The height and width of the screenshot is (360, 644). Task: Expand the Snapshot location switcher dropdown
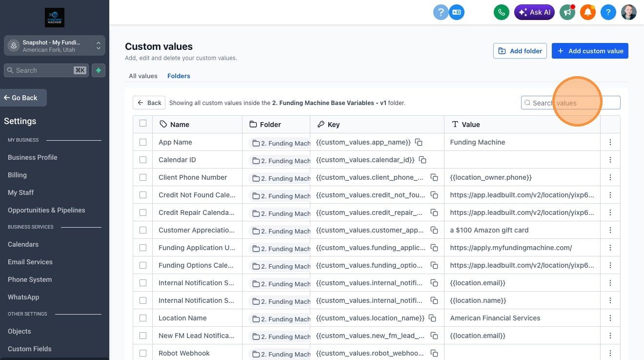click(x=55, y=46)
